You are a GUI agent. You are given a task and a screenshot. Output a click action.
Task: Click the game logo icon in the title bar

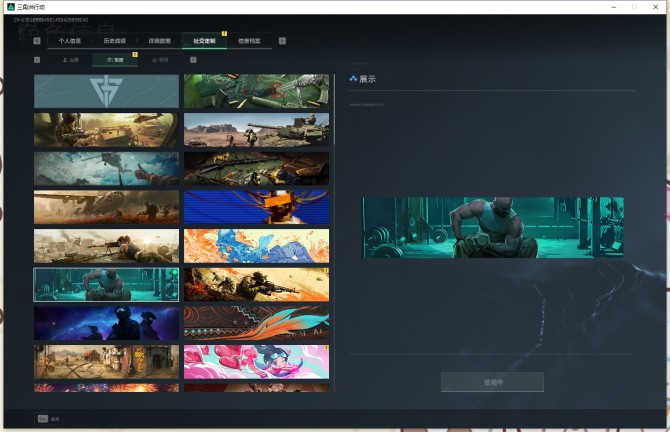[x=11, y=7]
